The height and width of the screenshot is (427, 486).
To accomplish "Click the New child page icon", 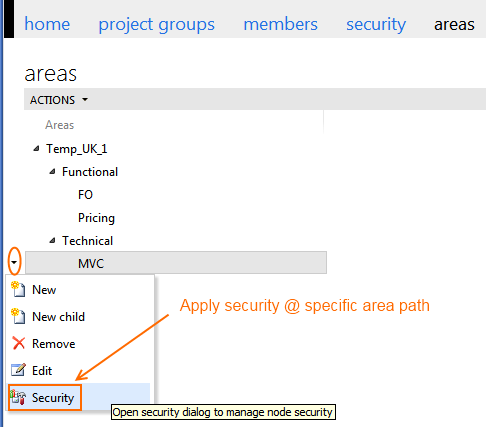I will (18, 316).
